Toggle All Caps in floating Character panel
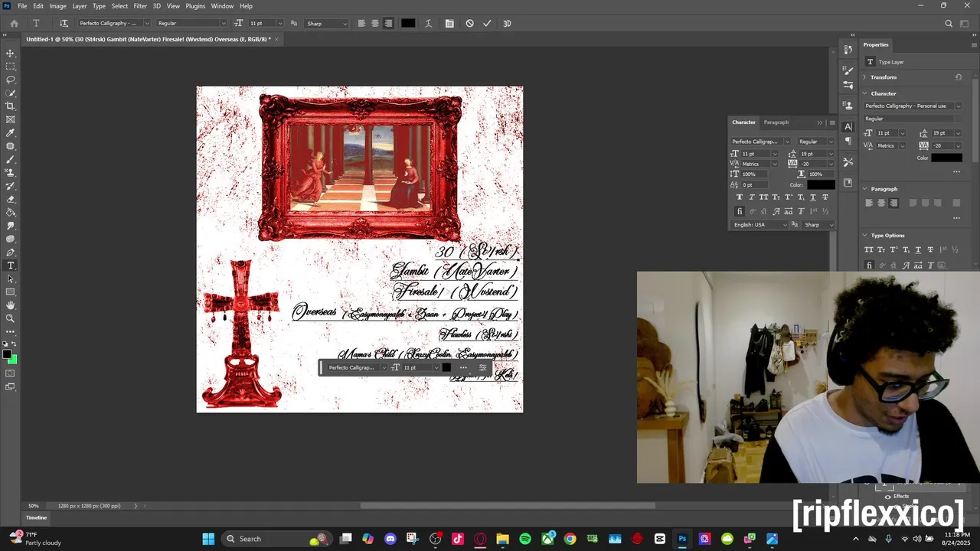Viewport: 980px width, 551px height. (x=763, y=197)
